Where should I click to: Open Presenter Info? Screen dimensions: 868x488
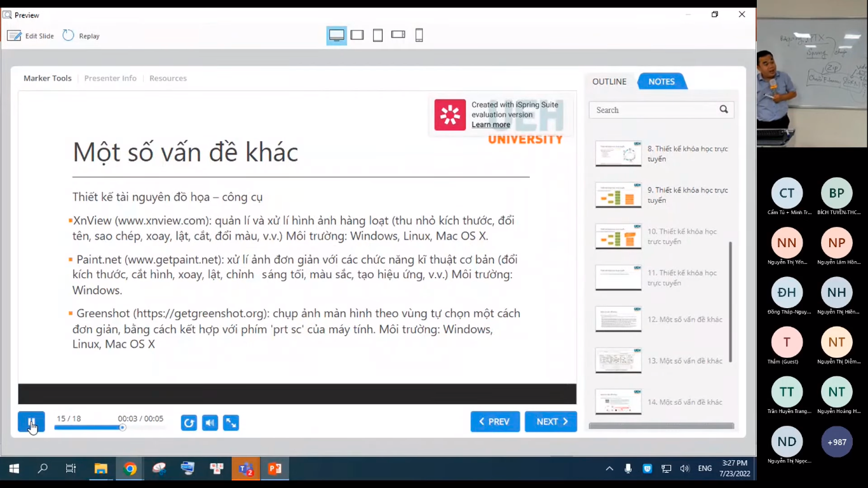point(111,78)
